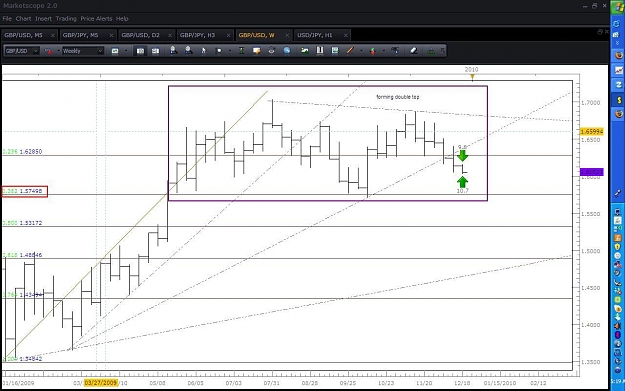Screen dimensions: 625x391
Task: Close the GBP/JPY, H3 tab
Action: coord(228,35)
